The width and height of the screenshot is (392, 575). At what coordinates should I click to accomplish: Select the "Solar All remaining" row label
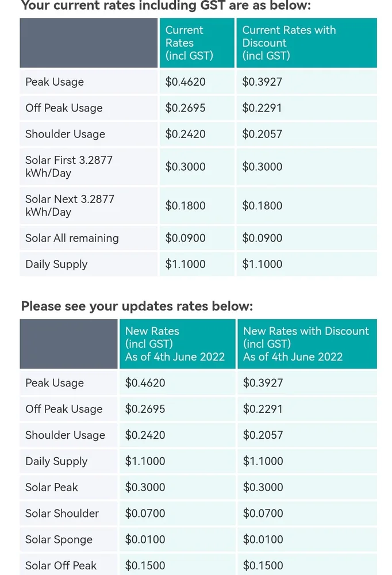tap(72, 238)
